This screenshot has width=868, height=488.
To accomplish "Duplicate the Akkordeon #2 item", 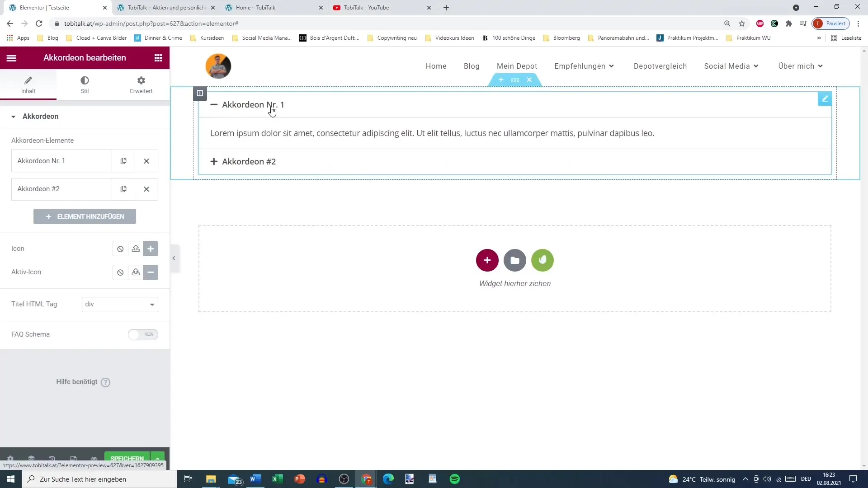I will pos(123,189).
